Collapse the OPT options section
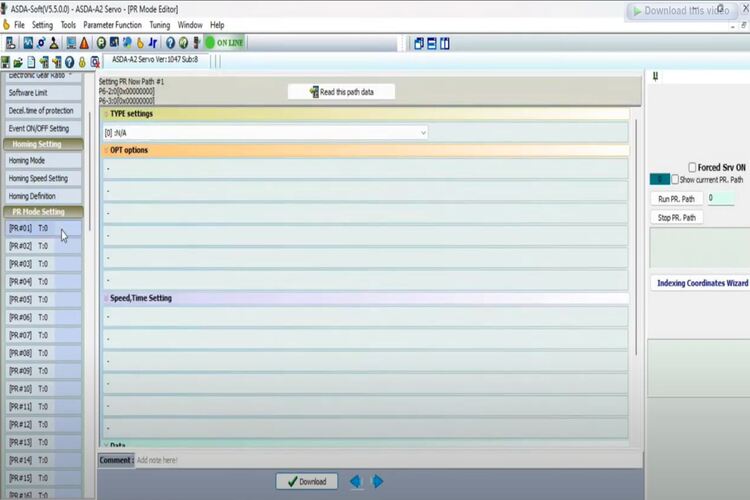The width and height of the screenshot is (750, 500). [106, 150]
